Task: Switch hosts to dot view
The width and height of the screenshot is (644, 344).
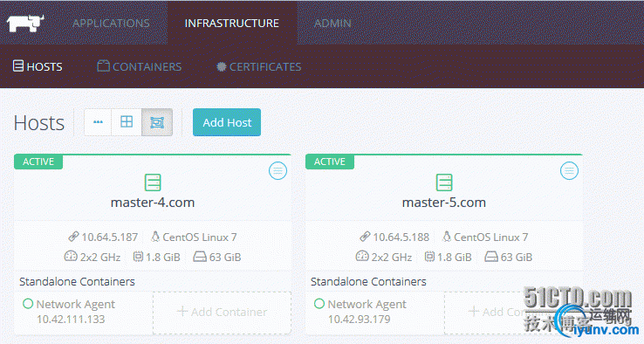Action: point(98,122)
